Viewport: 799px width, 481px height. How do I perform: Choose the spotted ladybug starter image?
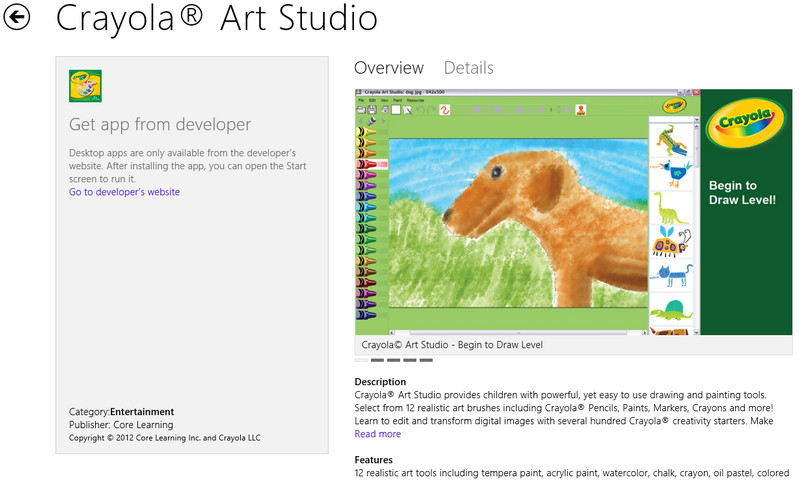(x=670, y=241)
